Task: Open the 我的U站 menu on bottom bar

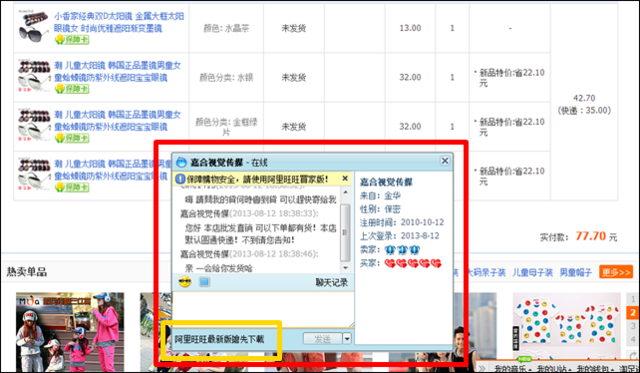Action: 552,369
